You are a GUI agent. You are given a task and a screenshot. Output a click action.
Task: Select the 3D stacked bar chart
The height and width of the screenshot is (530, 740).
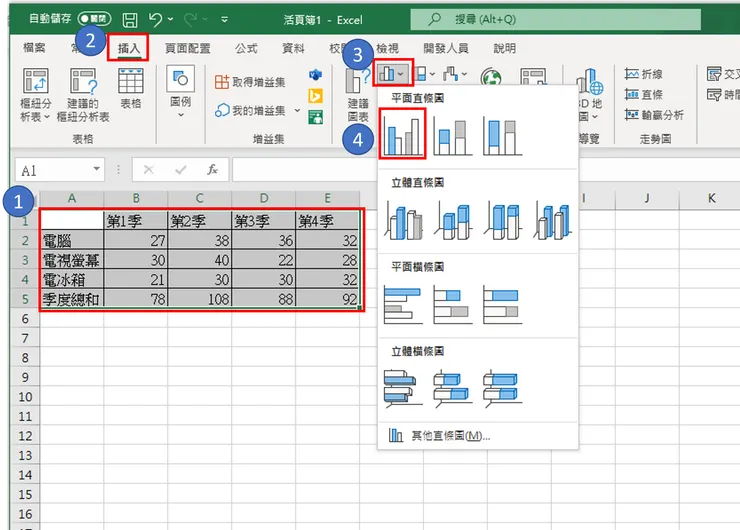point(453,388)
